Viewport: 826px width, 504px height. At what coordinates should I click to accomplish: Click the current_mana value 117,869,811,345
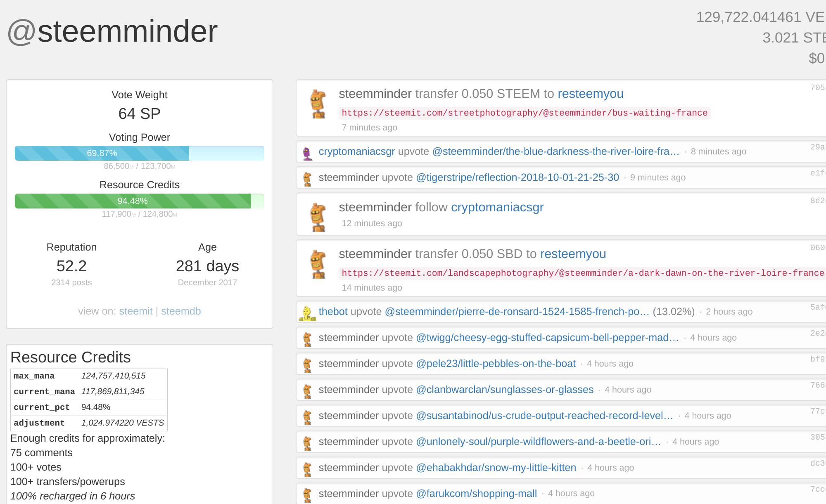click(x=113, y=392)
